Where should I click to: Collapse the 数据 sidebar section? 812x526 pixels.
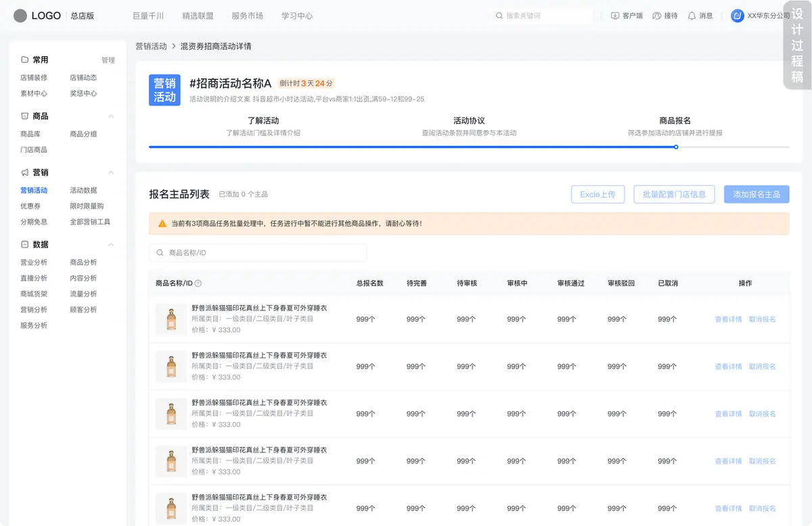111,244
